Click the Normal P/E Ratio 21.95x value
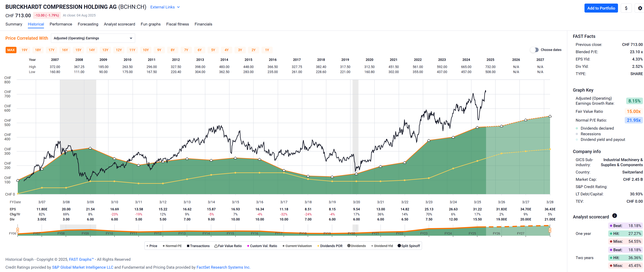This screenshot has width=644, height=272. click(x=634, y=120)
